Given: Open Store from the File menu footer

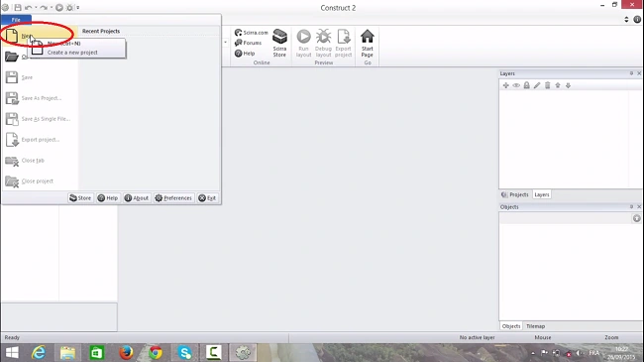Looking at the screenshot, I should pos(80,198).
